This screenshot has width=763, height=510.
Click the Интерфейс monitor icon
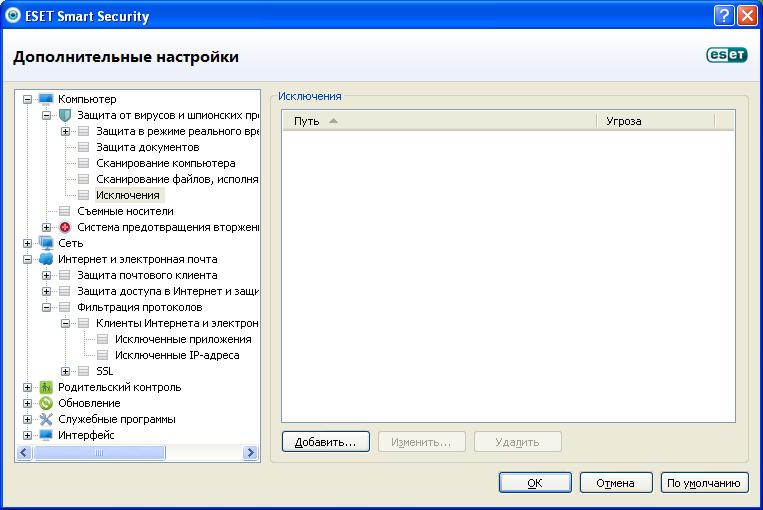click(46, 435)
